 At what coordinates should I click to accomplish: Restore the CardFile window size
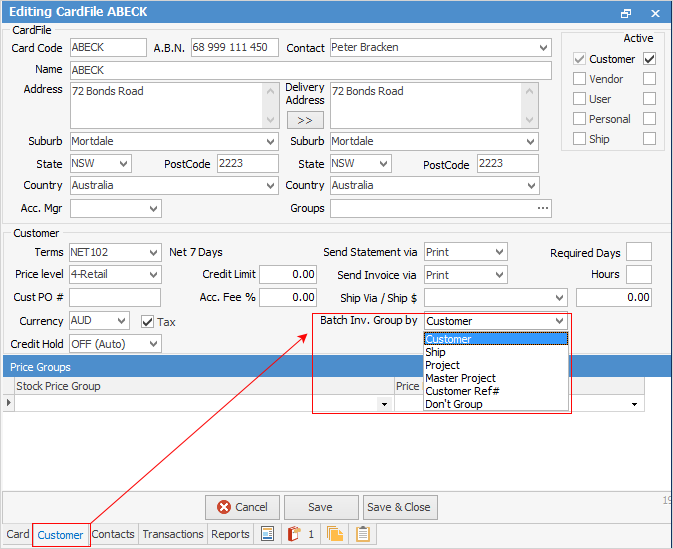[626, 13]
